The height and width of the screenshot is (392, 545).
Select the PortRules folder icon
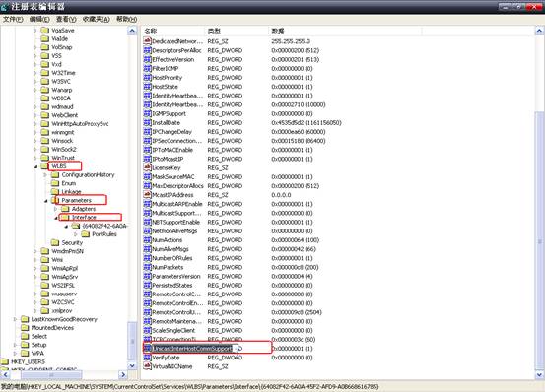pyautogui.click(x=85, y=234)
